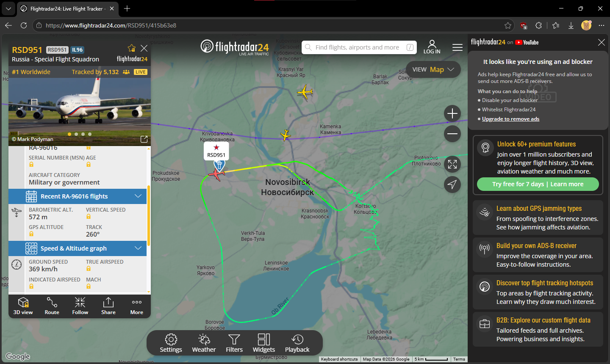Screen dimensions: 610x364
Task: Open browser extensions menu
Action: 539,25
